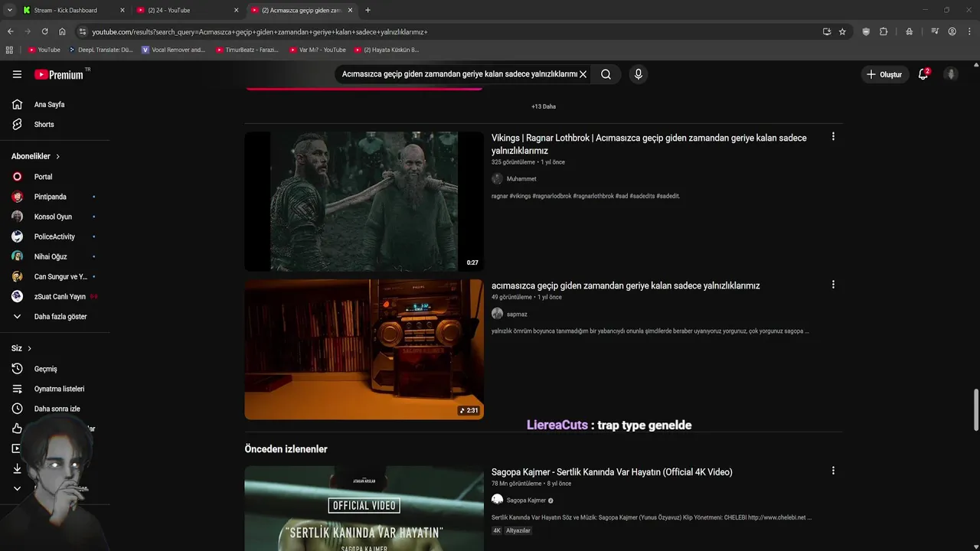Open a new browser tab
The width and height of the screenshot is (980, 551).
[x=367, y=10]
